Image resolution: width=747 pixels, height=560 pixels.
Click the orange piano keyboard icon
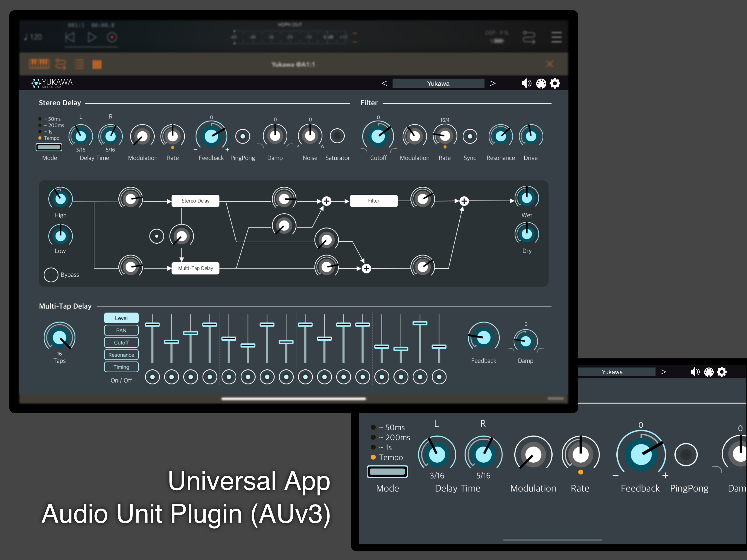[x=39, y=64]
